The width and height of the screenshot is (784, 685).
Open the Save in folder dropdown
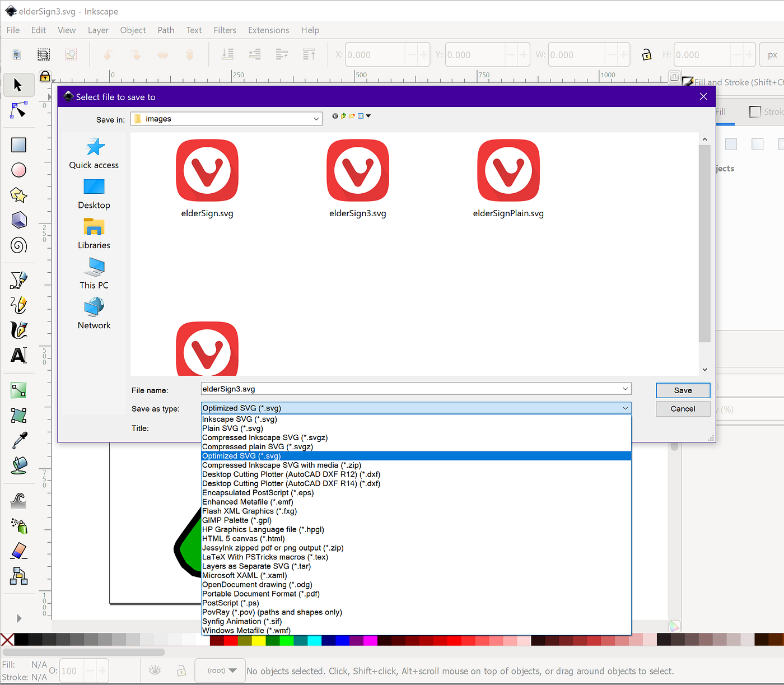(x=316, y=119)
